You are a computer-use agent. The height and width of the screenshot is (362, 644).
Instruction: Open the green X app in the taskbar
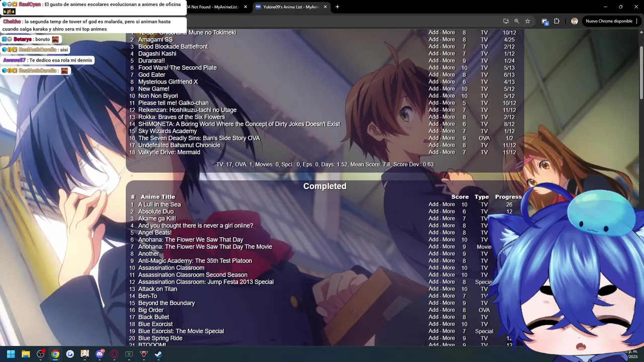[129, 354]
